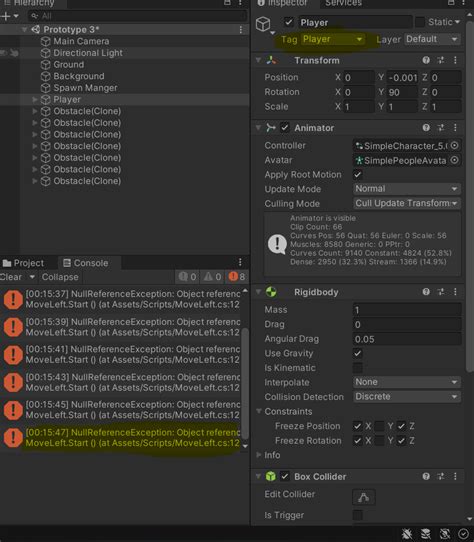Click the debugger bug icon in status bar
This screenshot has width=474, height=542.
[407, 534]
